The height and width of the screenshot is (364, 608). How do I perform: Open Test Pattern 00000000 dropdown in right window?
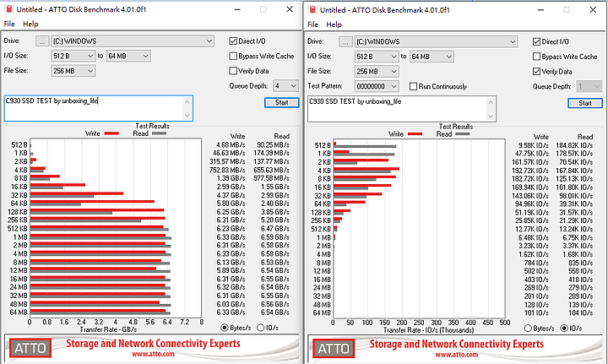coord(377,86)
